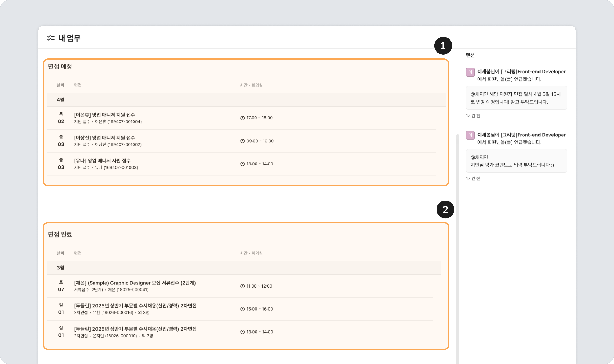Click clock icon beside 15:00 ~ 16:00

(242, 309)
